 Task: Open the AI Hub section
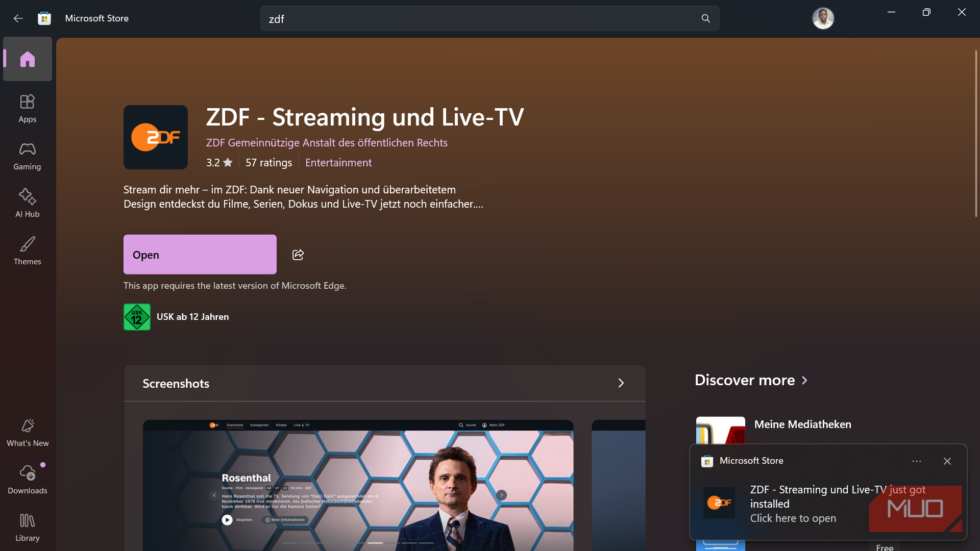pyautogui.click(x=28, y=203)
